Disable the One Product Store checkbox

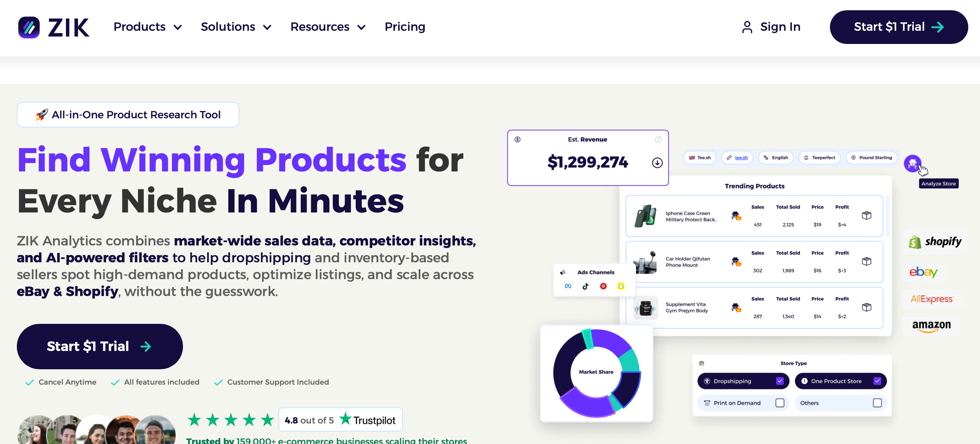click(877, 381)
